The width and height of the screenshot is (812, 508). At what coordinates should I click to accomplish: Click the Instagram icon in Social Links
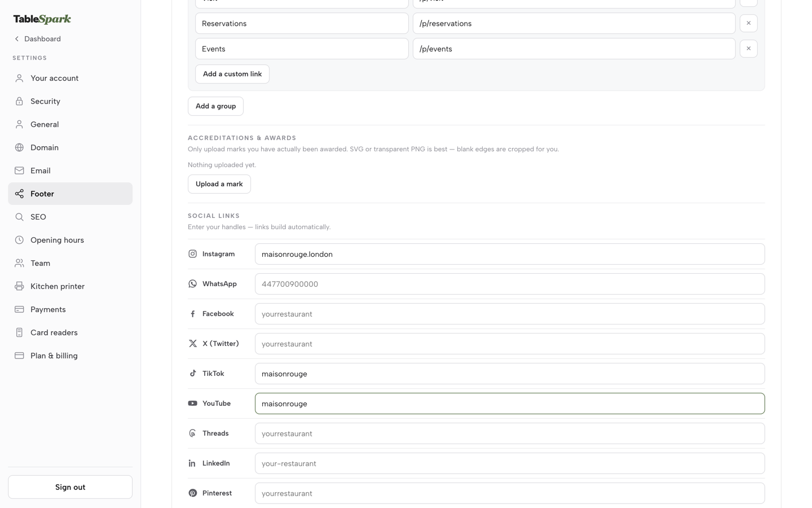[192, 254]
